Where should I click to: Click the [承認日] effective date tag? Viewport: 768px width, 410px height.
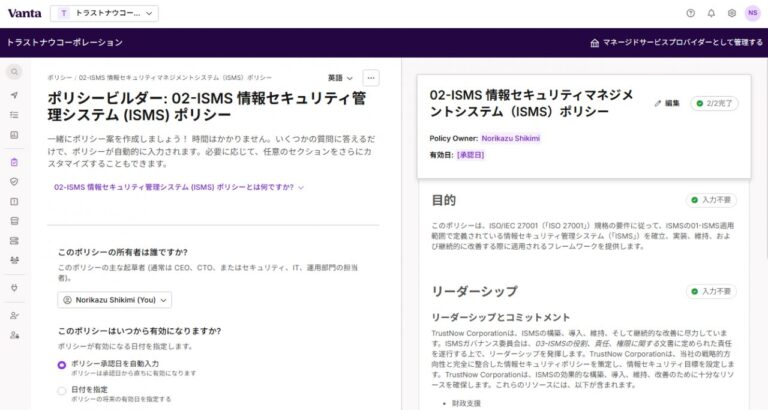tap(470, 155)
